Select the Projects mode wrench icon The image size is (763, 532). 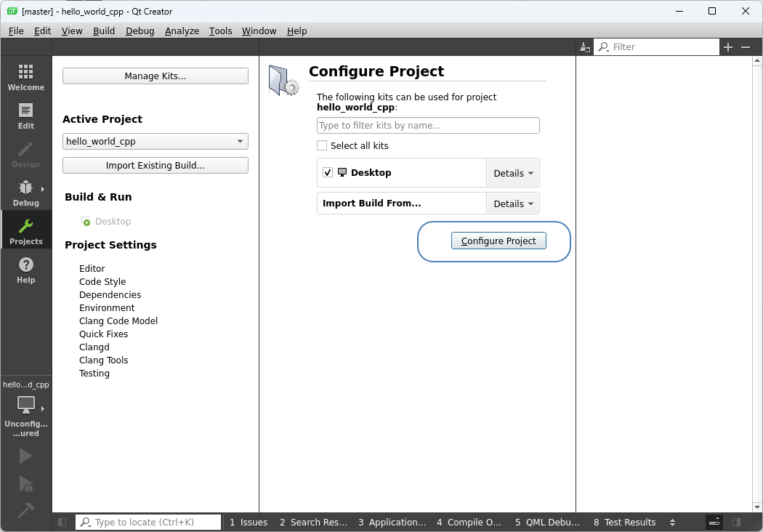pos(25,226)
